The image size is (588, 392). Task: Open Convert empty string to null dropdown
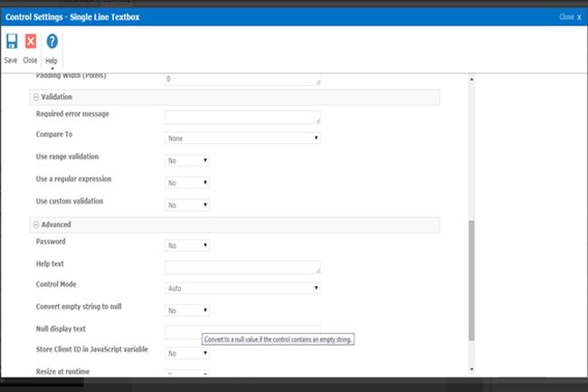click(x=187, y=311)
